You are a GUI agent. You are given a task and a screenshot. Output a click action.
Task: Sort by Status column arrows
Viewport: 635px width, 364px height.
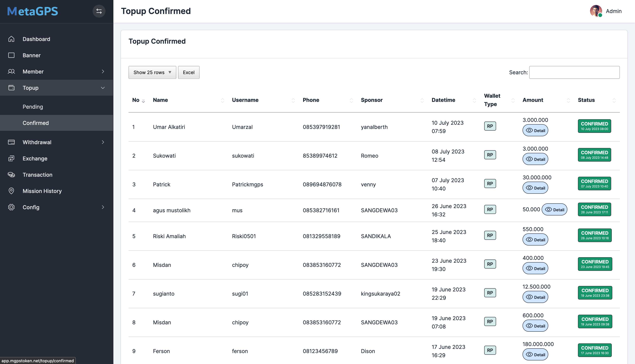pyautogui.click(x=614, y=100)
